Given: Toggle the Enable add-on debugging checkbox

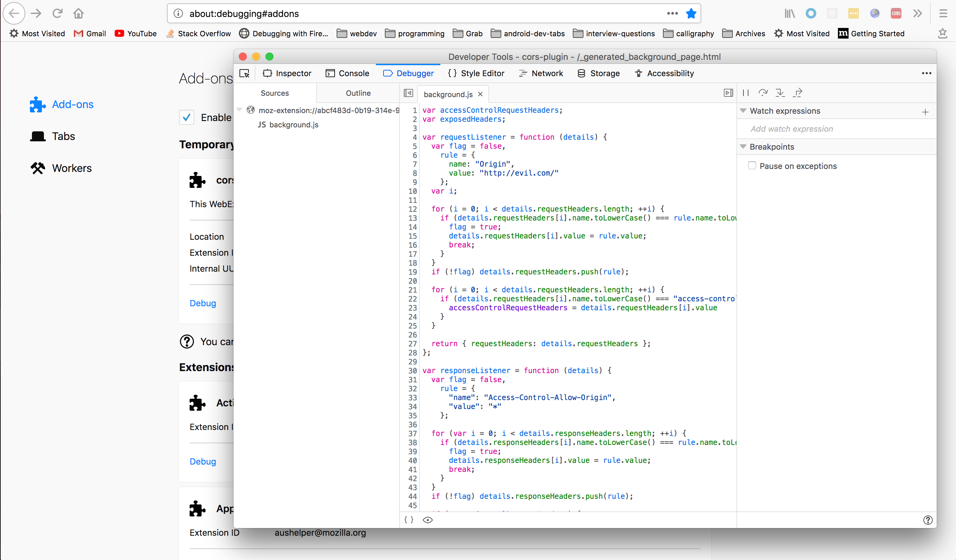Looking at the screenshot, I should click(187, 117).
